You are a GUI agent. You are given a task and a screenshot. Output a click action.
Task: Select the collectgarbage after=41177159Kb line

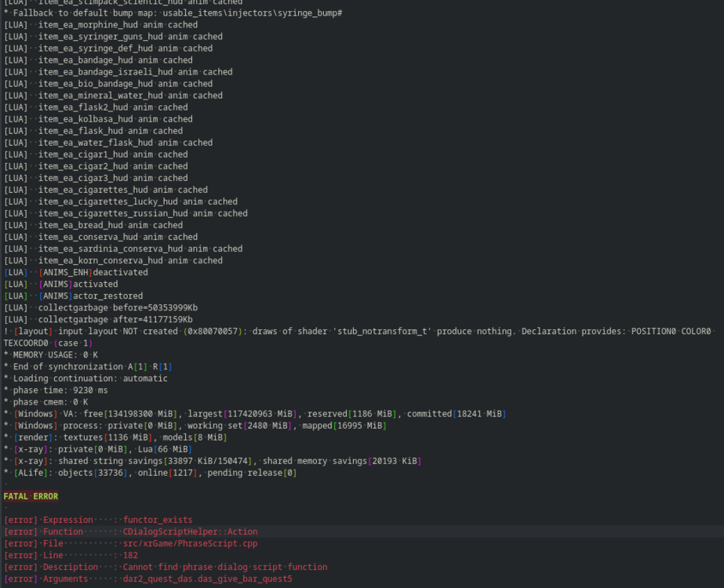click(x=98, y=319)
